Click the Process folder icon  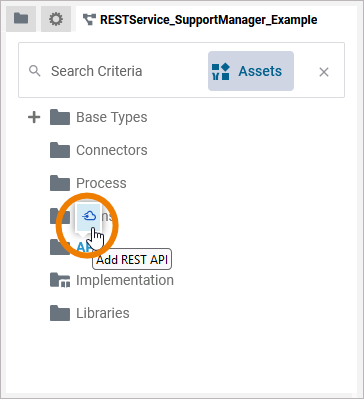60,183
